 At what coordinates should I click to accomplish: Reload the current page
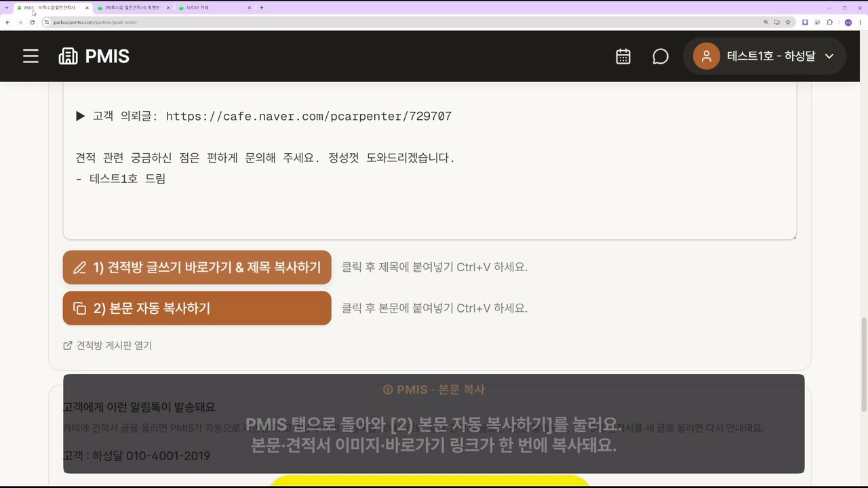pyautogui.click(x=32, y=22)
